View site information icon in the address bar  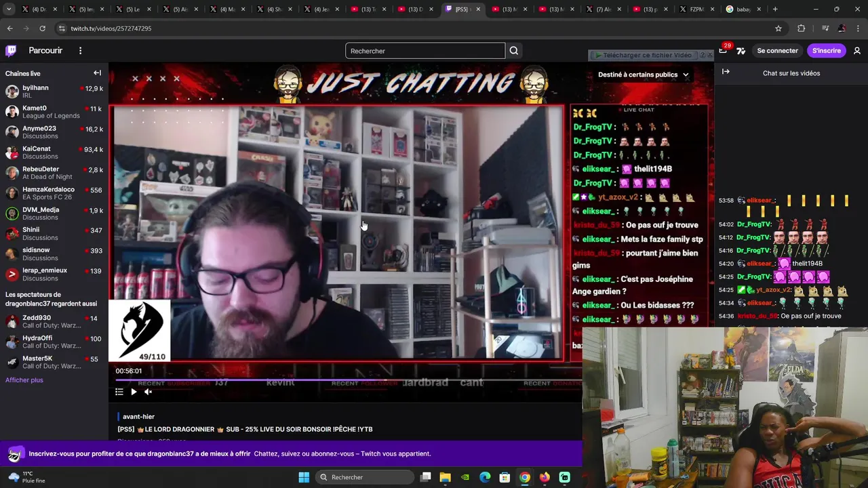click(x=62, y=28)
